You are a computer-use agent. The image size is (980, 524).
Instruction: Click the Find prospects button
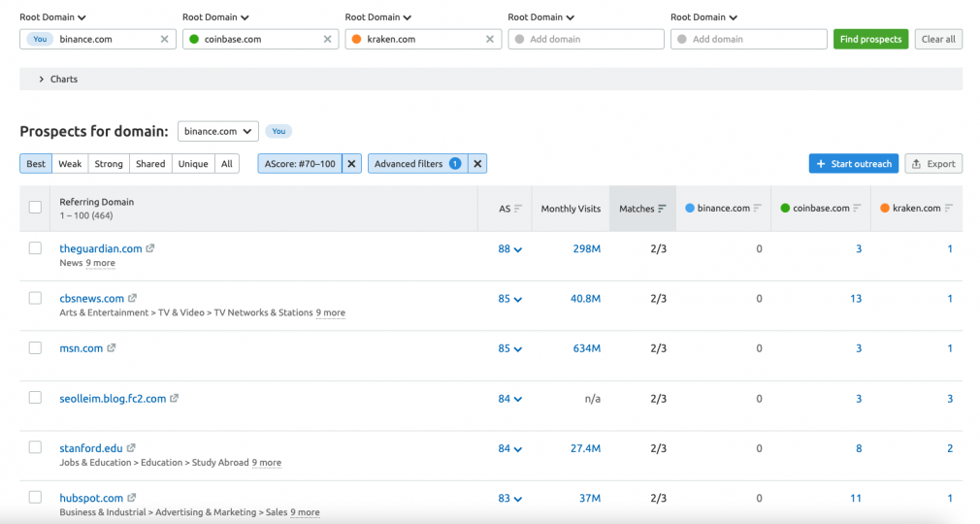click(870, 39)
